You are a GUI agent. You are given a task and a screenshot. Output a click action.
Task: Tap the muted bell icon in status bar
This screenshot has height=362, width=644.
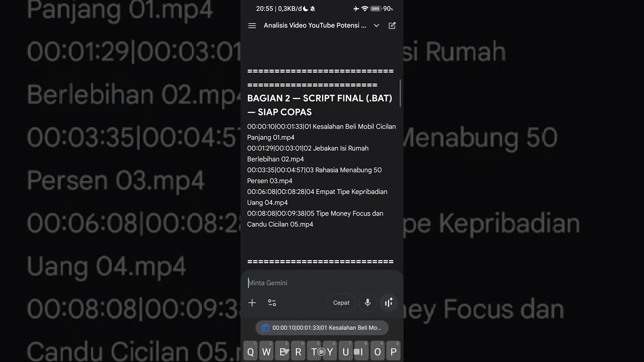[312, 9]
